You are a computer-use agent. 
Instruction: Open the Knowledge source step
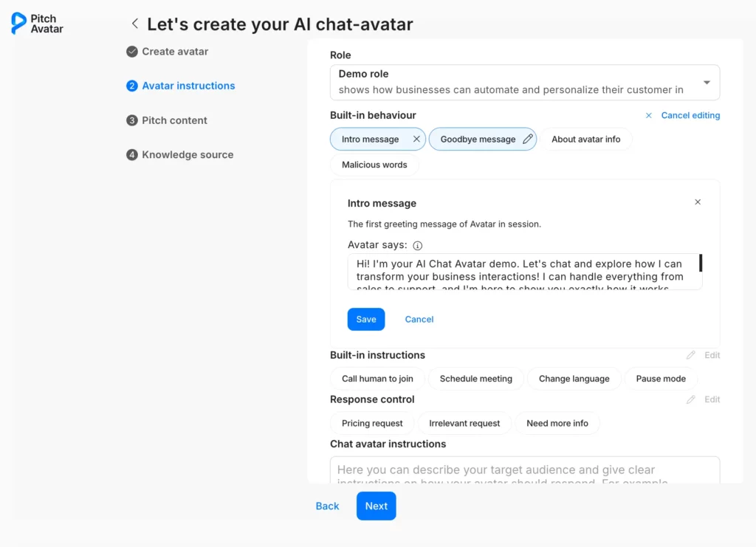(x=188, y=154)
